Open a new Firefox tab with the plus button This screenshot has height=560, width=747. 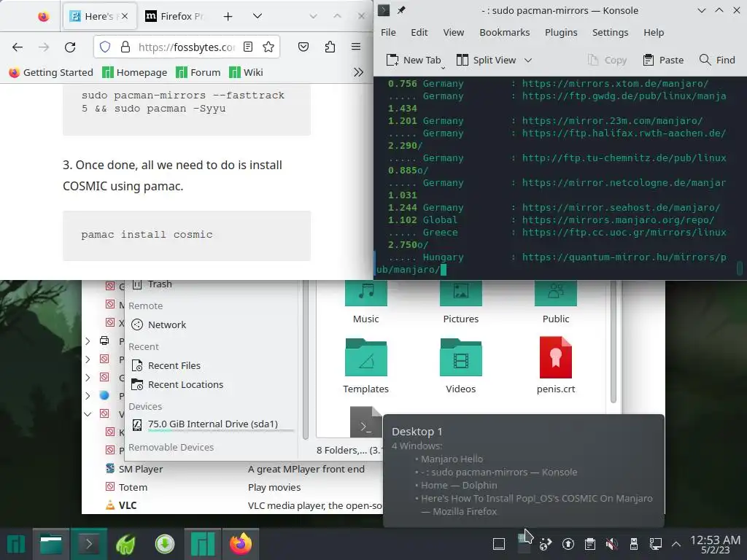point(228,16)
